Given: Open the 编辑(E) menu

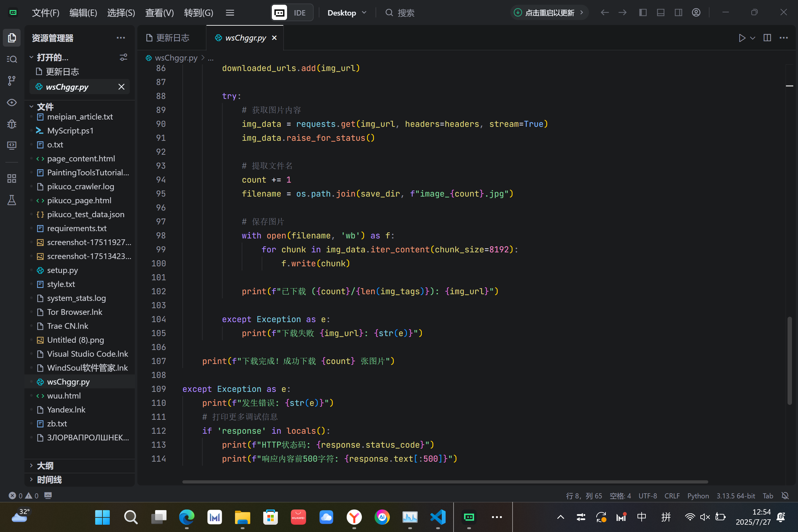Looking at the screenshot, I should tap(83, 13).
